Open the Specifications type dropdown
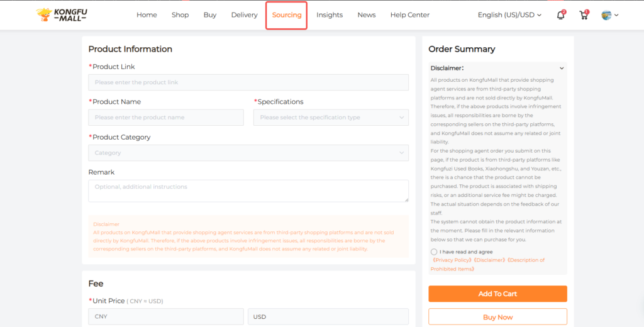The image size is (644, 327). [331, 118]
